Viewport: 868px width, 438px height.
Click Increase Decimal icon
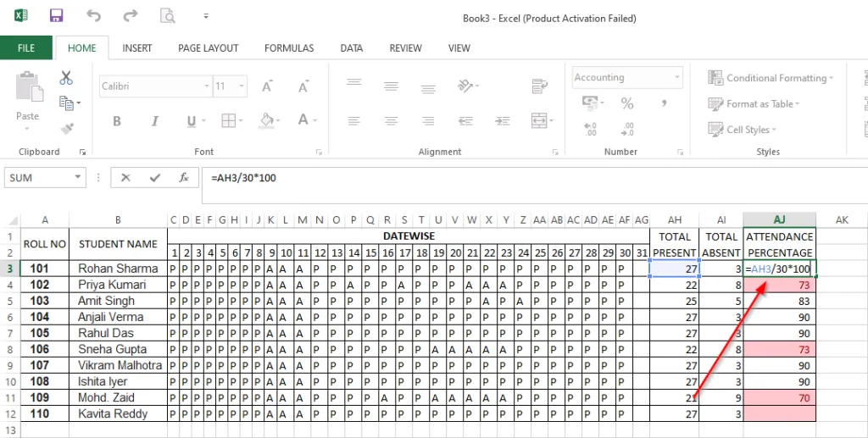click(x=590, y=130)
